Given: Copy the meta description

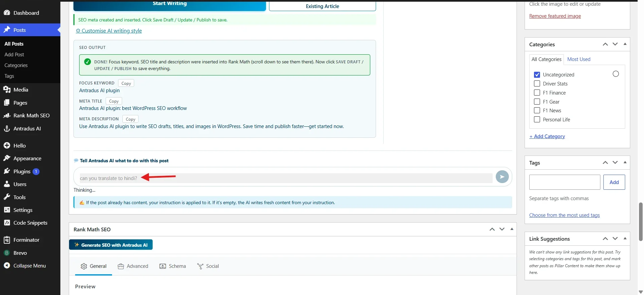Looking at the screenshot, I should (x=130, y=119).
